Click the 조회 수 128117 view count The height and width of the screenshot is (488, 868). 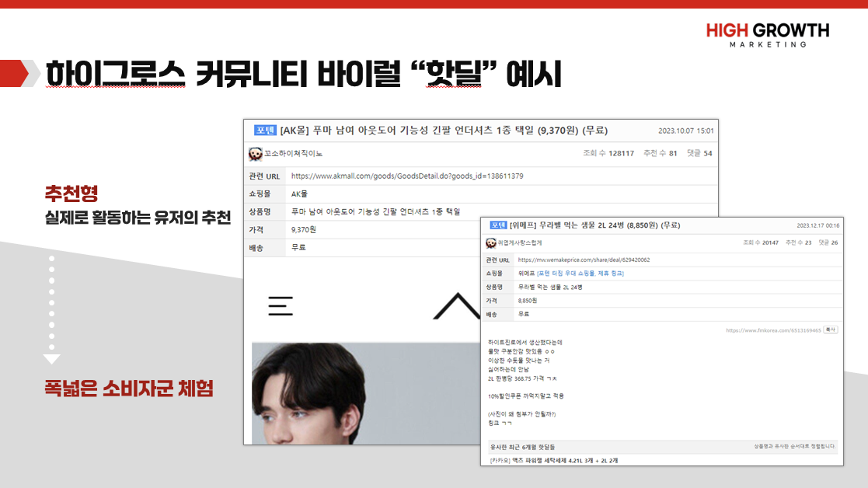point(608,153)
